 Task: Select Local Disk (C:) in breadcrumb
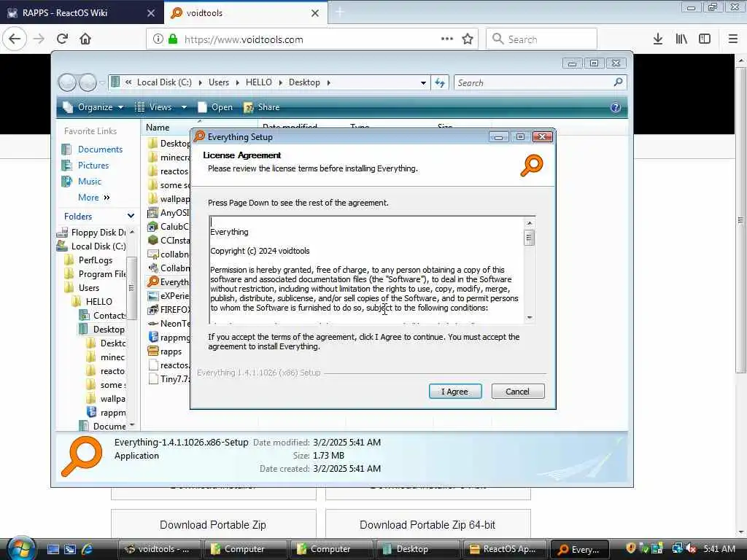164,82
